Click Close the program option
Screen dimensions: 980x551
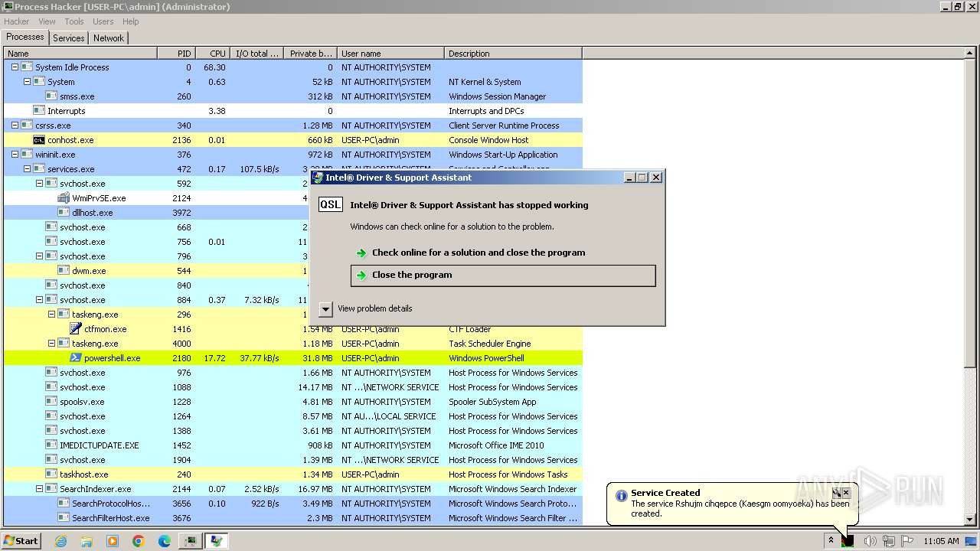(x=503, y=275)
